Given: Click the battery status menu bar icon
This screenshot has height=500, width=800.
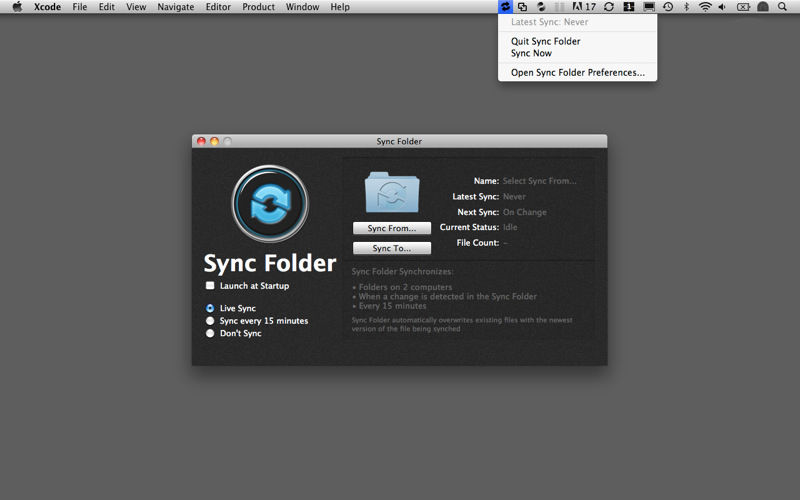Looking at the screenshot, I should 743,7.
